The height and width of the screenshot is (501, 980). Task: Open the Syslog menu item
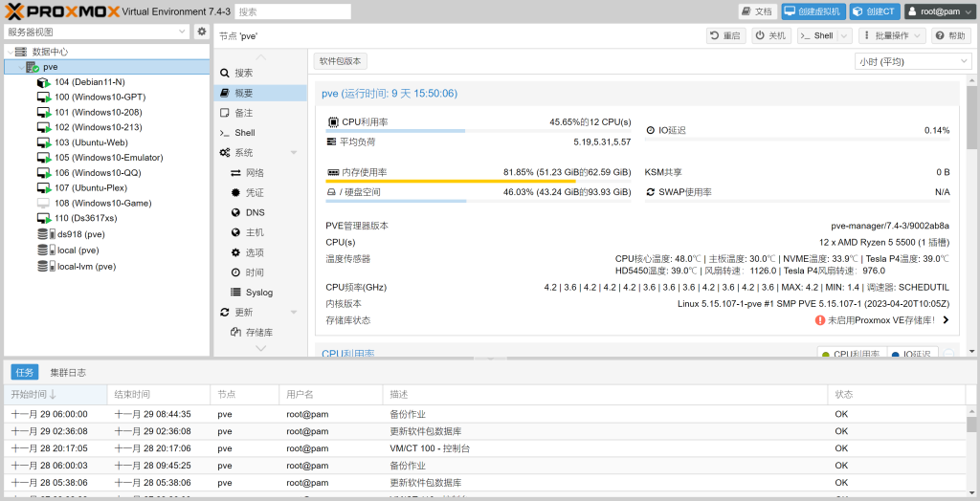[260, 293]
